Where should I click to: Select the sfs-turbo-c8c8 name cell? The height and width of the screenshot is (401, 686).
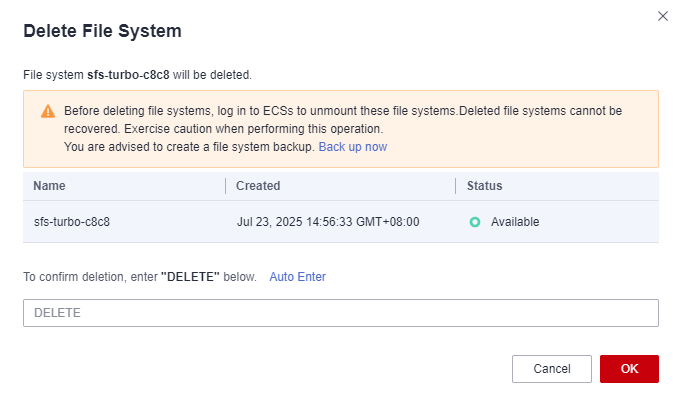pos(72,222)
